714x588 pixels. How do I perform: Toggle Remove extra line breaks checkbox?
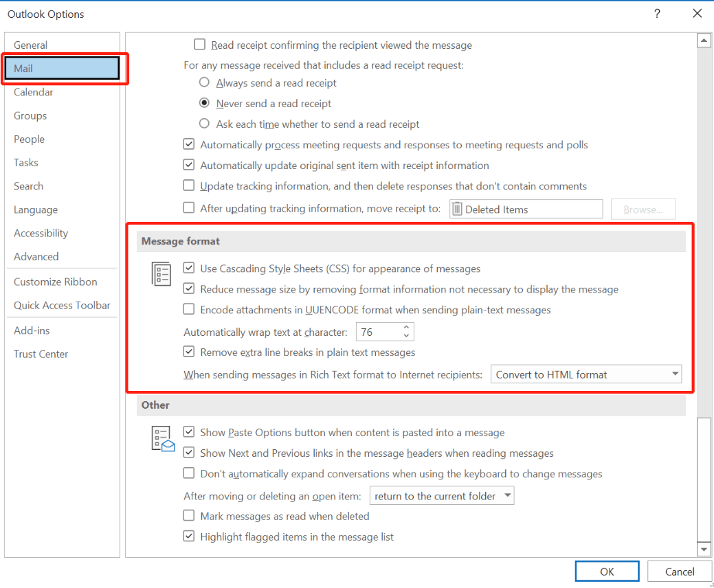click(x=188, y=352)
